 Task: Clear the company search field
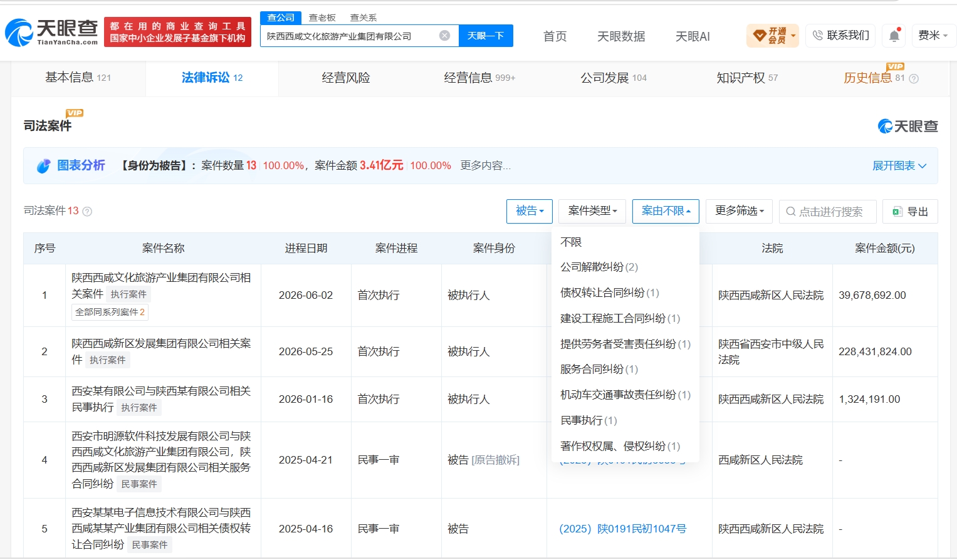444,36
